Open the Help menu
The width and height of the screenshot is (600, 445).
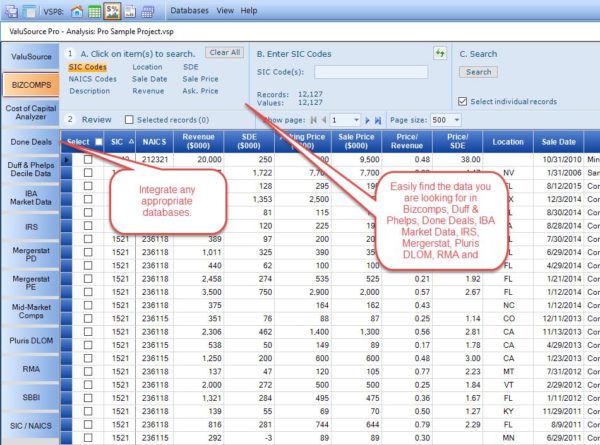(248, 10)
